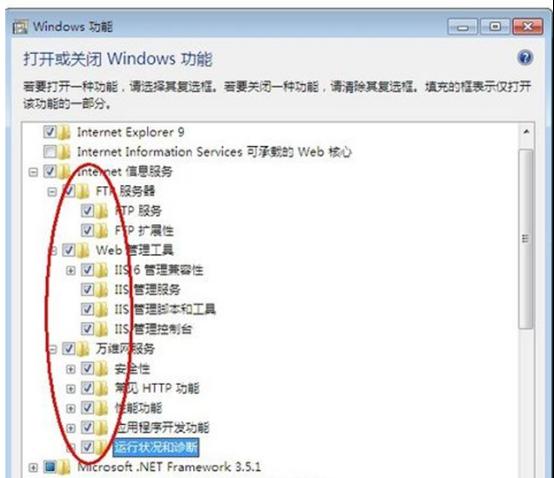The image size is (554, 478).
Task: Toggle the FTP 扩展性 checkbox
Action: pyautogui.click(x=87, y=230)
